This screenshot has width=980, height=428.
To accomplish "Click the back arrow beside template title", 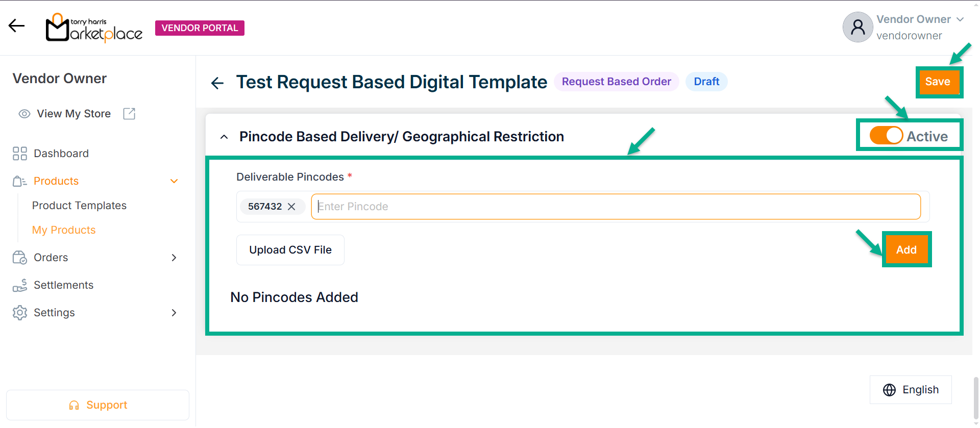I will [217, 83].
